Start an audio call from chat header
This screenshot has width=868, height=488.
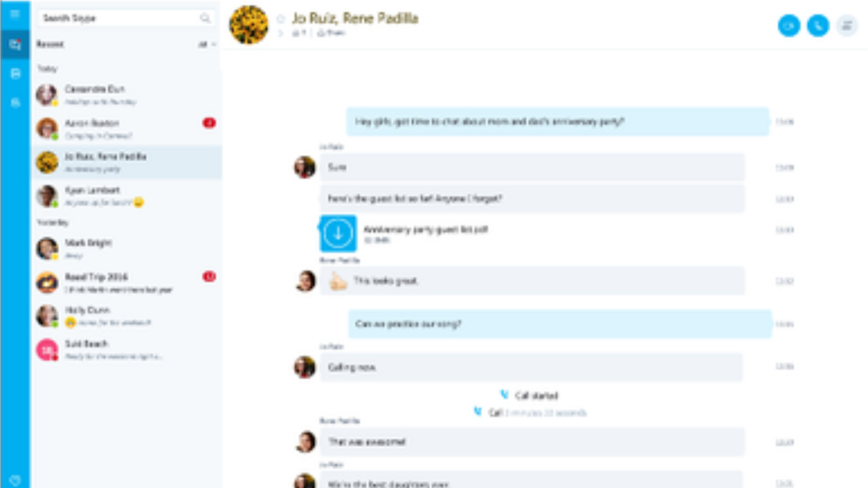pyautogui.click(x=818, y=26)
